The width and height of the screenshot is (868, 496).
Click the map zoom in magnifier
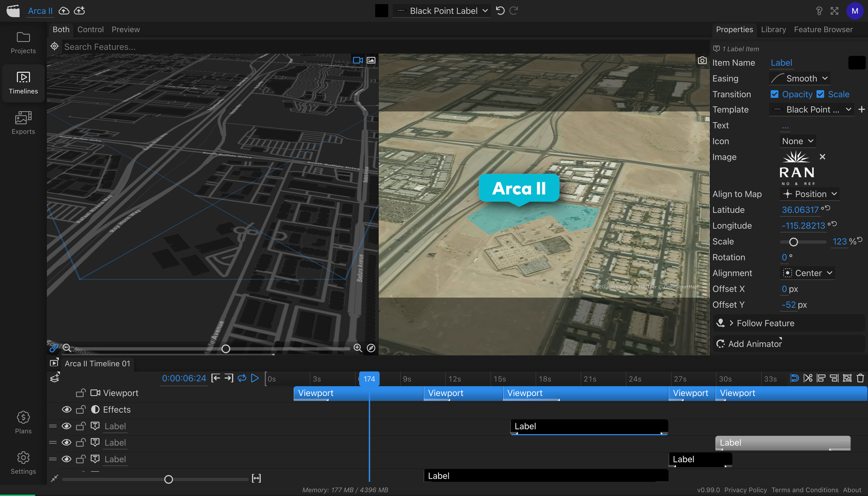358,348
